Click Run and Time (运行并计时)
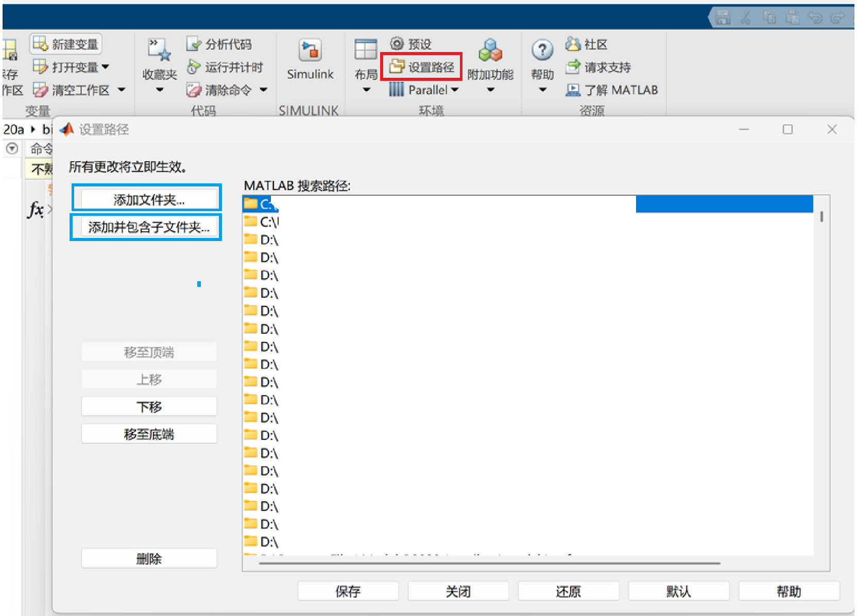857x616 pixels. 225,67
